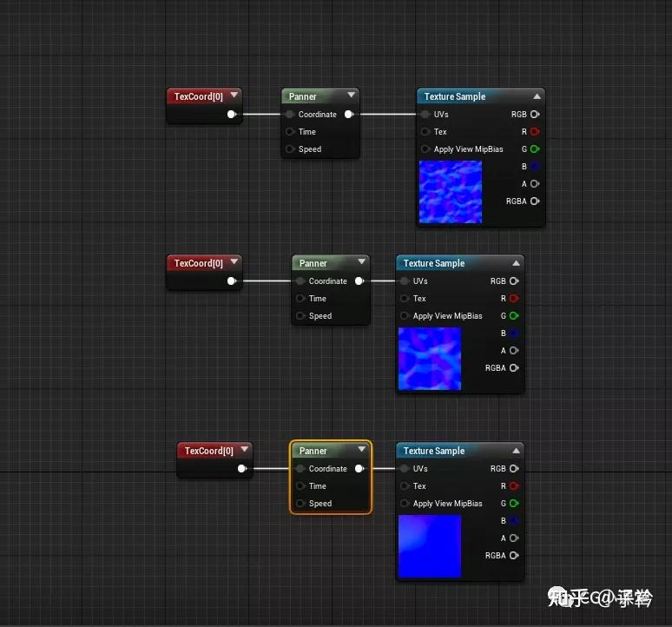Click the selected Panner's Speed input pin
The image size is (672, 627).
point(300,504)
